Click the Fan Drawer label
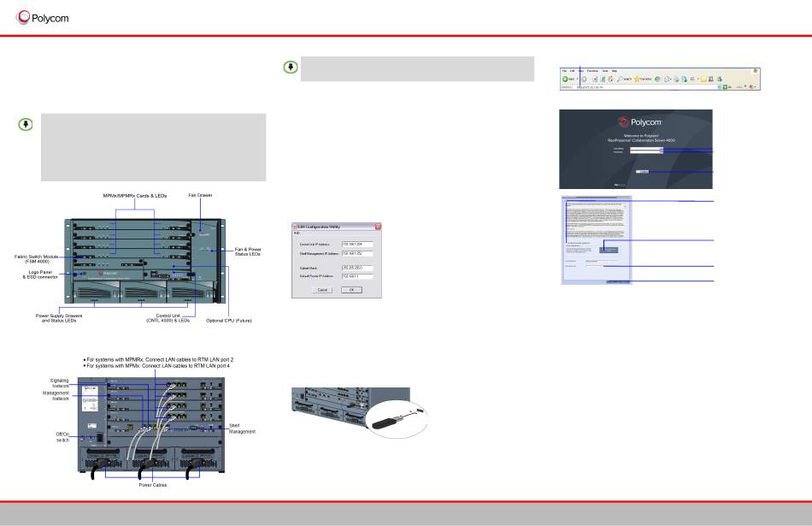This screenshot has height=526, width=812. pyautogui.click(x=200, y=195)
